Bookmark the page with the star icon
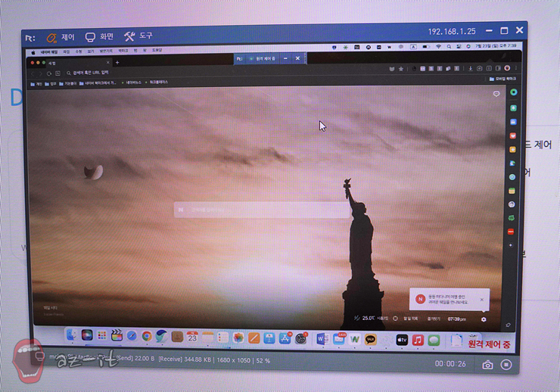This screenshot has height=392, width=560. point(401,69)
